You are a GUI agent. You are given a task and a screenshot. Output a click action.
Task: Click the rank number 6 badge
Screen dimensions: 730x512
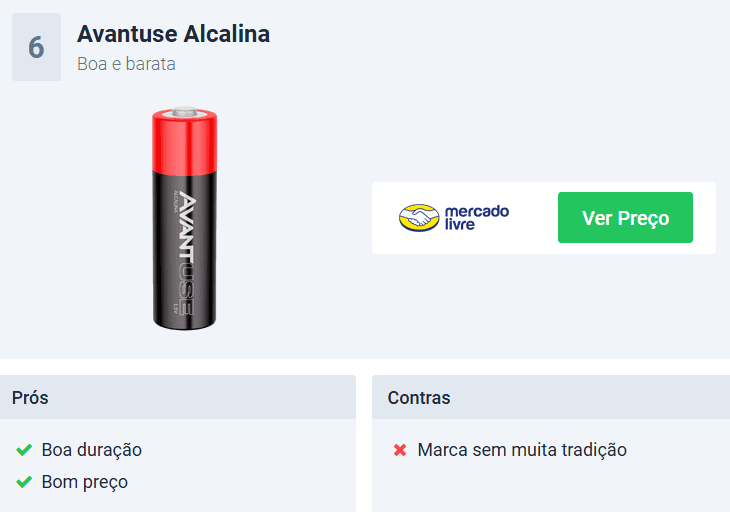pos(36,47)
